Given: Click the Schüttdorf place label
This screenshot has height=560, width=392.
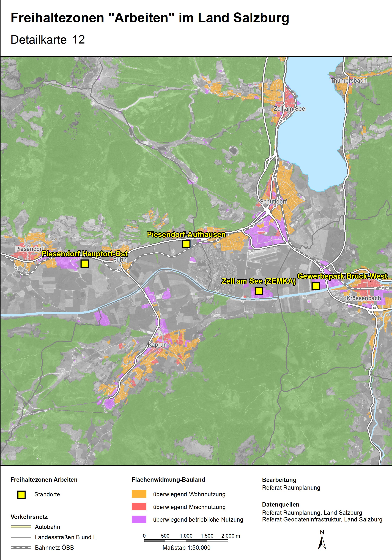Looking at the screenshot, I should click(x=273, y=201).
